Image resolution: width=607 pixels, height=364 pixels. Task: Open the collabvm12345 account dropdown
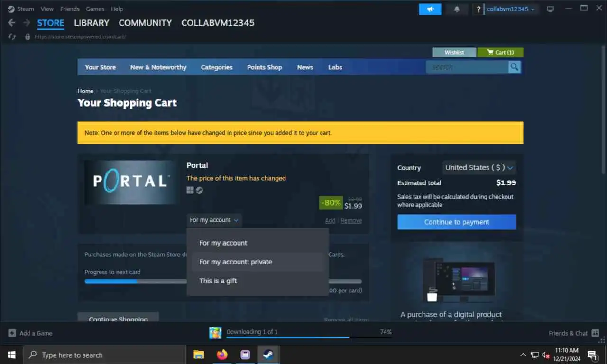(511, 9)
